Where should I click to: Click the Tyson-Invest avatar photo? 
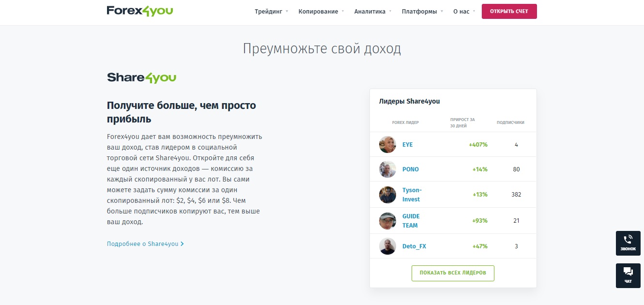coord(387,194)
